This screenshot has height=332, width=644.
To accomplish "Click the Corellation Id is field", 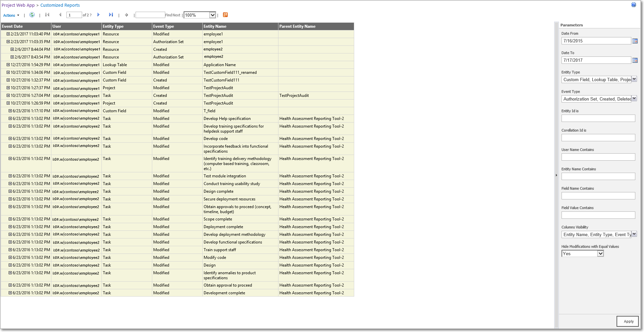I will (x=598, y=138).
